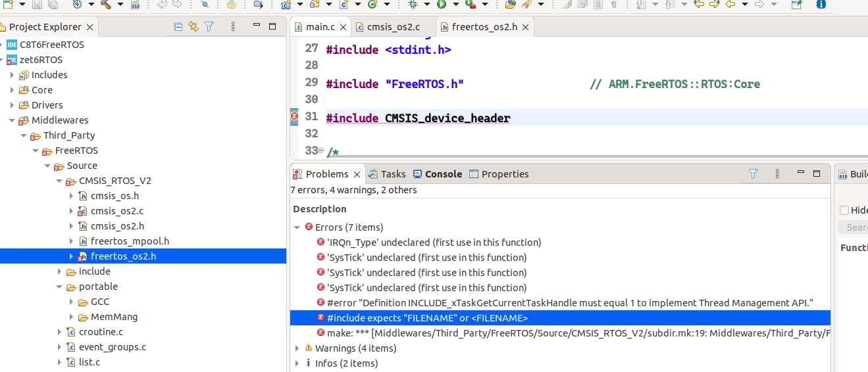Collapse the Errors (7 items) group
Screen dimensions: 868x372
pyautogui.click(x=297, y=227)
